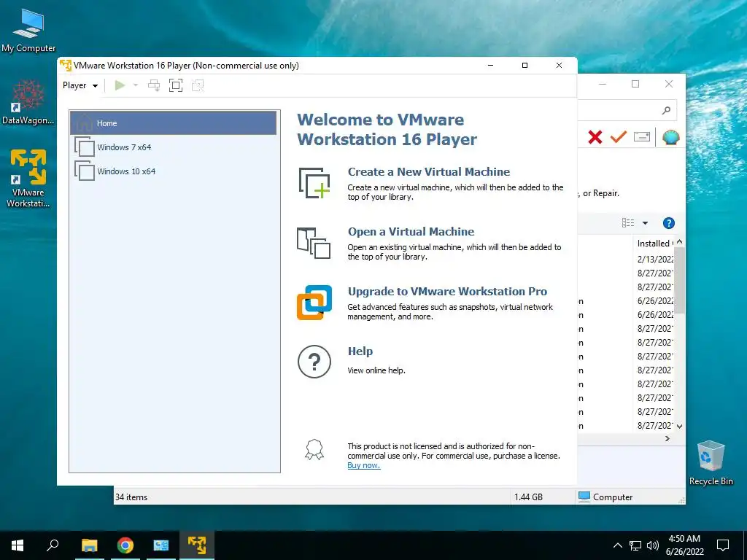Open DataWagon desktop shortcut
This screenshot has height=560, width=747.
tap(28, 103)
